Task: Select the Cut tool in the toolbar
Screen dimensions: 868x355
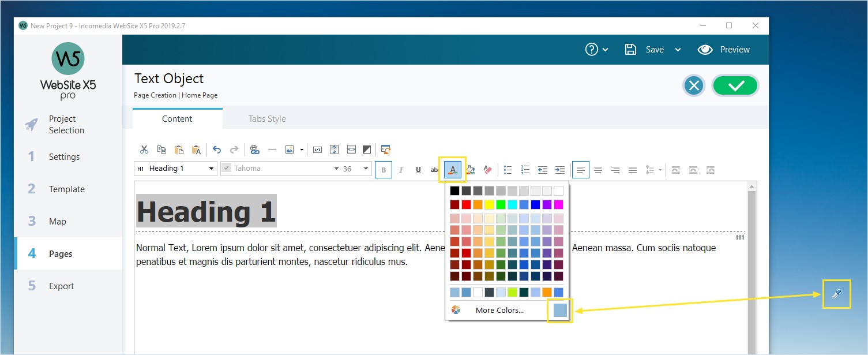Action: (x=144, y=149)
